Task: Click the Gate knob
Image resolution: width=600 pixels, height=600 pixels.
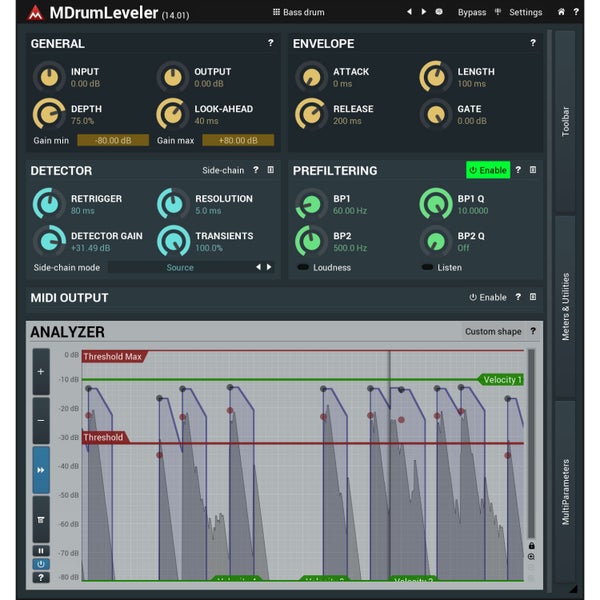Action: tap(435, 114)
